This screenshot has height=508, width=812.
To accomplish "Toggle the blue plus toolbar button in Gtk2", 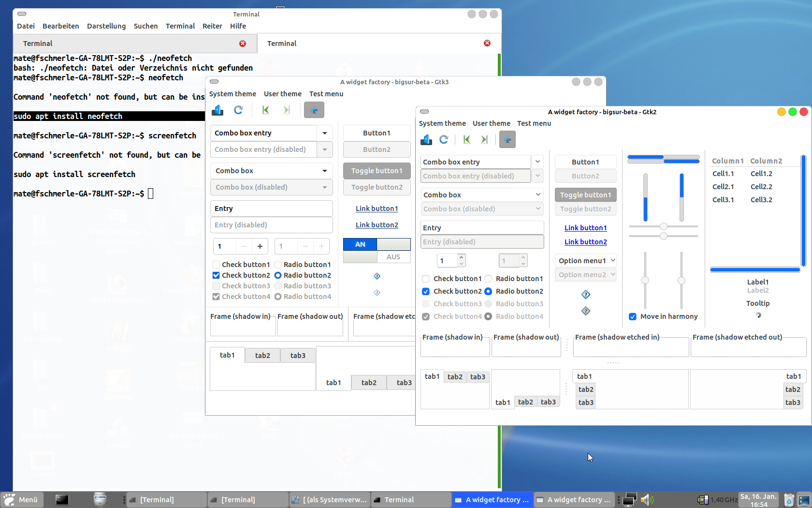I will (x=507, y=140).
